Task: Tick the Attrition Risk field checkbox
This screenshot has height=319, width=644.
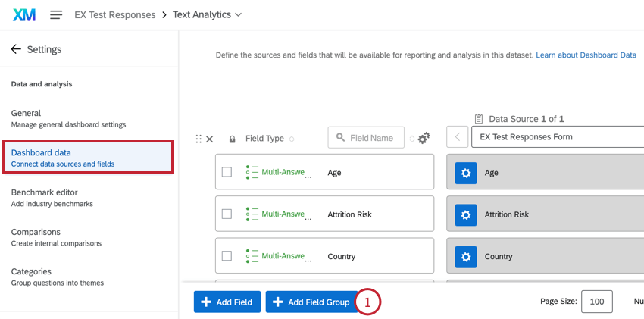Action: coord(227,214)
